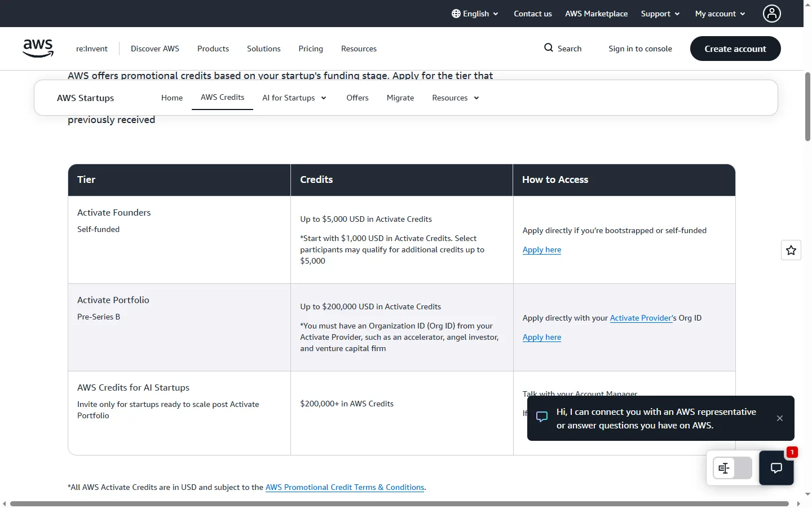Click the horizontal page scrollbar

coord(399,503)
